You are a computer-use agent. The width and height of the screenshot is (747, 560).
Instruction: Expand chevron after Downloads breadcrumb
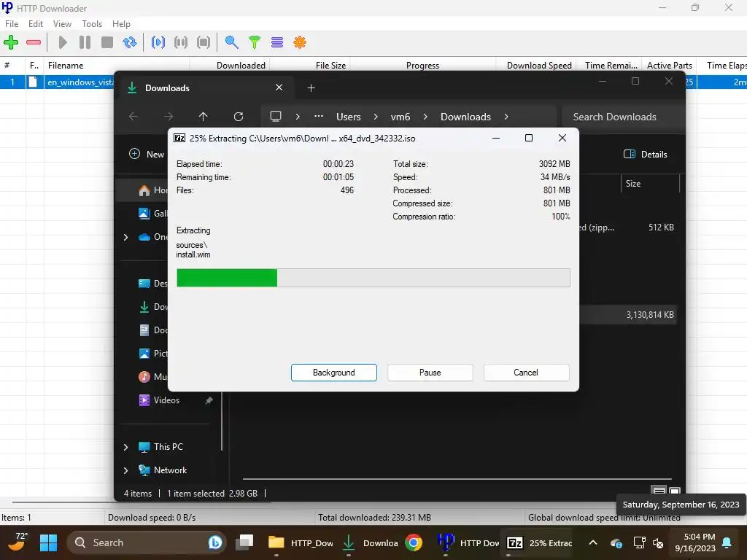click(x=506, y=117)
